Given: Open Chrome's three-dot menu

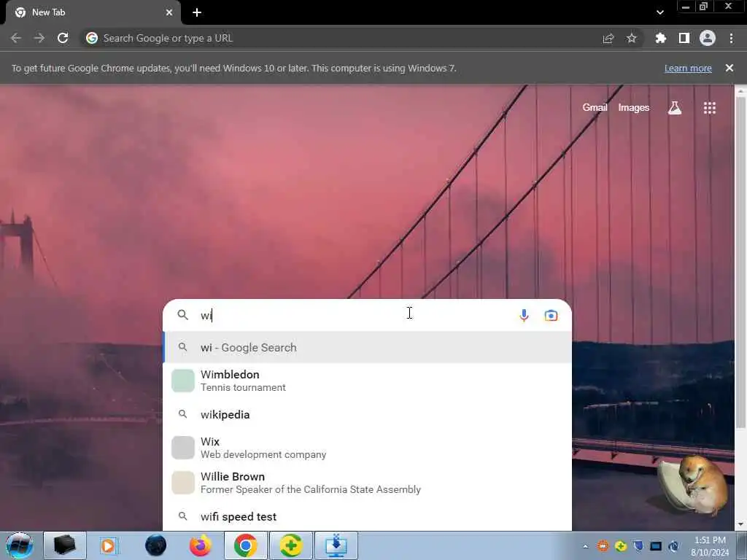Looking at the screenshot, I should tap(731, 38).
